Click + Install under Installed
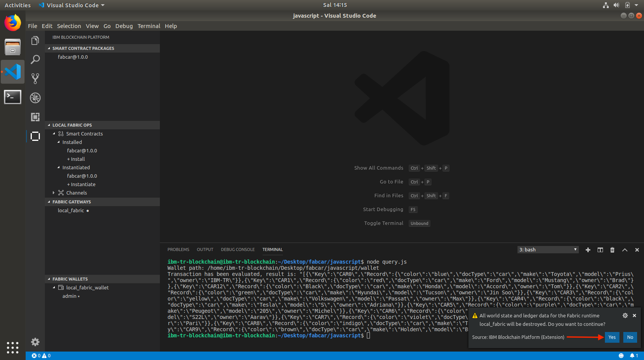The image size is (644, 360). (x=76, y=159)
